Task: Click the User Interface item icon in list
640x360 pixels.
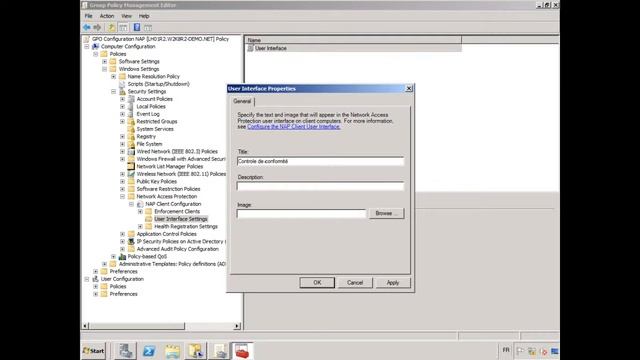Action: (x=250, y=48)
